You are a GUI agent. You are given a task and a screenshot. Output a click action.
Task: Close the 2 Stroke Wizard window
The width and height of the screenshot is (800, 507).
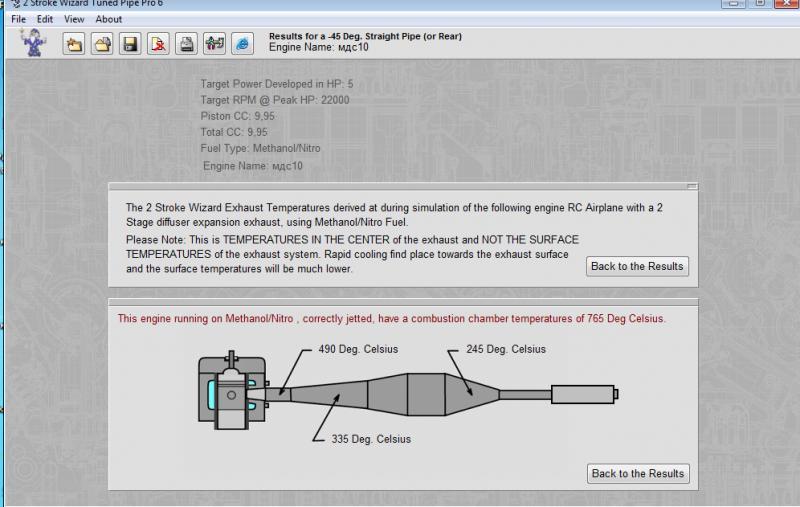(x=788, y=3)
